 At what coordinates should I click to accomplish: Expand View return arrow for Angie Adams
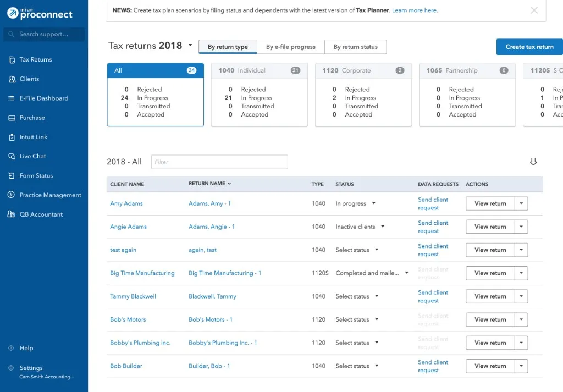(521, 227)
